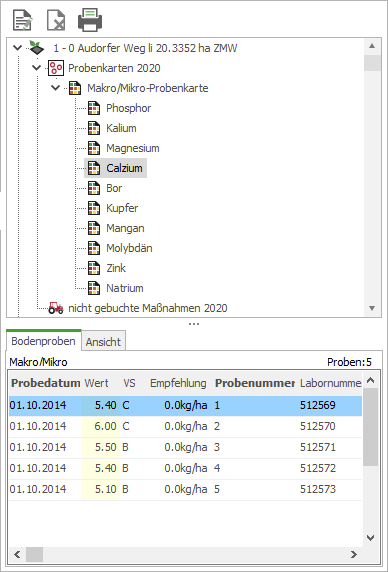Click table scrollbar down arrow

[x=370, y=538]
